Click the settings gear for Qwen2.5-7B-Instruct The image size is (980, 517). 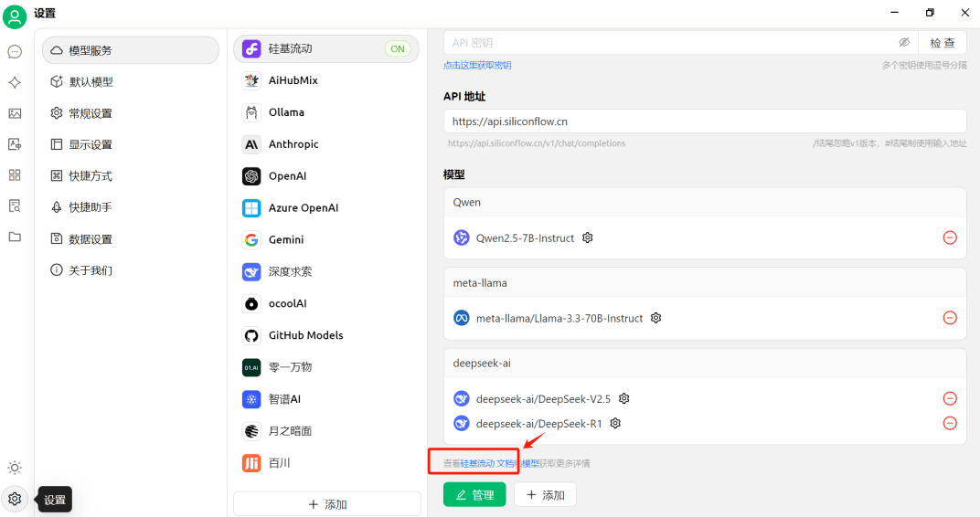pos(588,237)
